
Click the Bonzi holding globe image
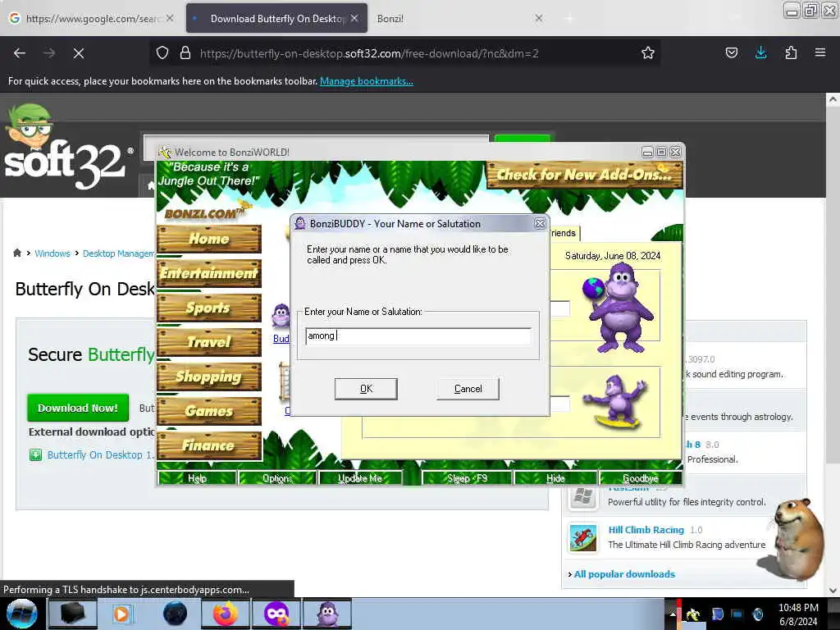pyautogui.click(x=619, y=307)
